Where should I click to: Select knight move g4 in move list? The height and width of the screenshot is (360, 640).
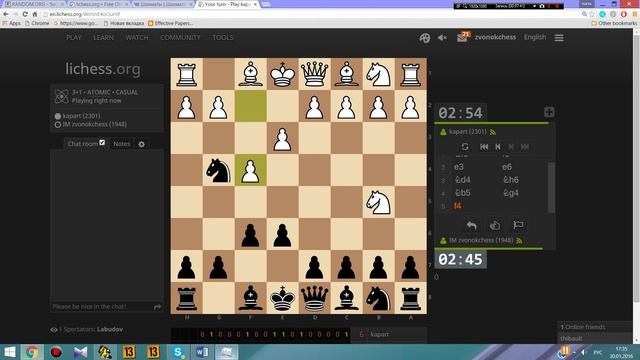click(x=511, y=193)
